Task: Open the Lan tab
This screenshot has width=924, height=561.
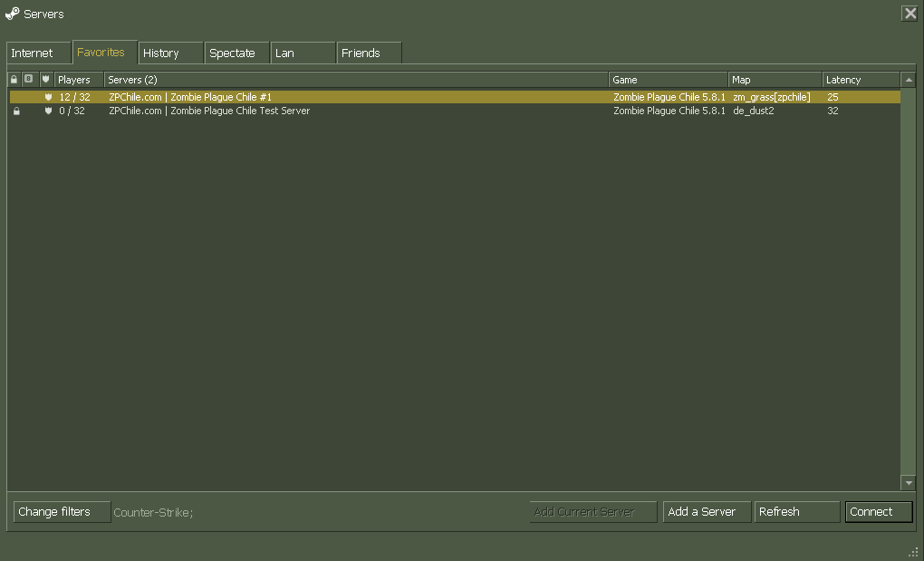Action: (x=303, y=53)
